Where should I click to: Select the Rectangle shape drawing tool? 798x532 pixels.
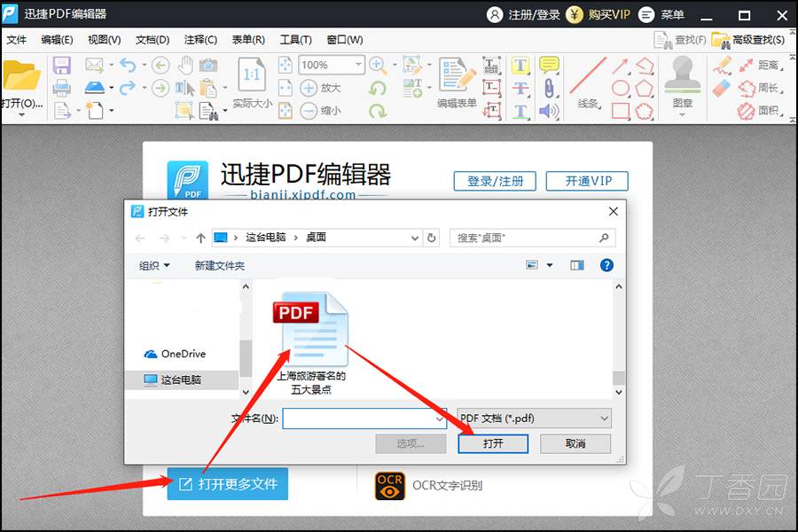click(x=621, y=111)
